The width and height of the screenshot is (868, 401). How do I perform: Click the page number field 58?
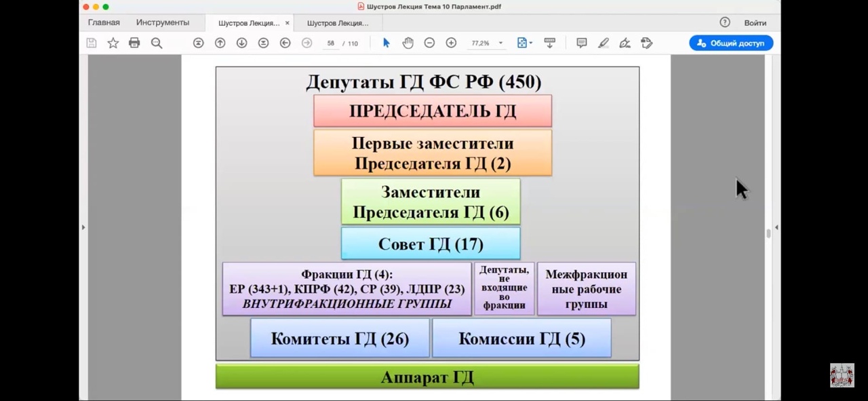coord(331,43)
